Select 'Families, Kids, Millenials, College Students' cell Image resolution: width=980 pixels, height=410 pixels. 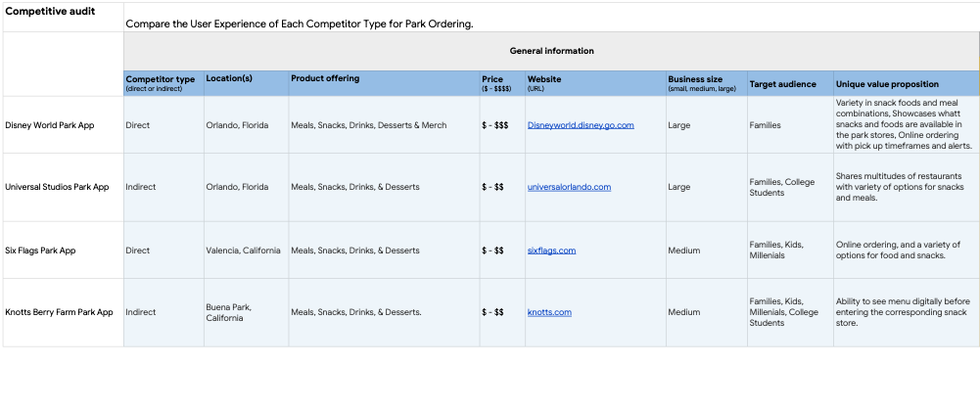click(x=791, y=312)
